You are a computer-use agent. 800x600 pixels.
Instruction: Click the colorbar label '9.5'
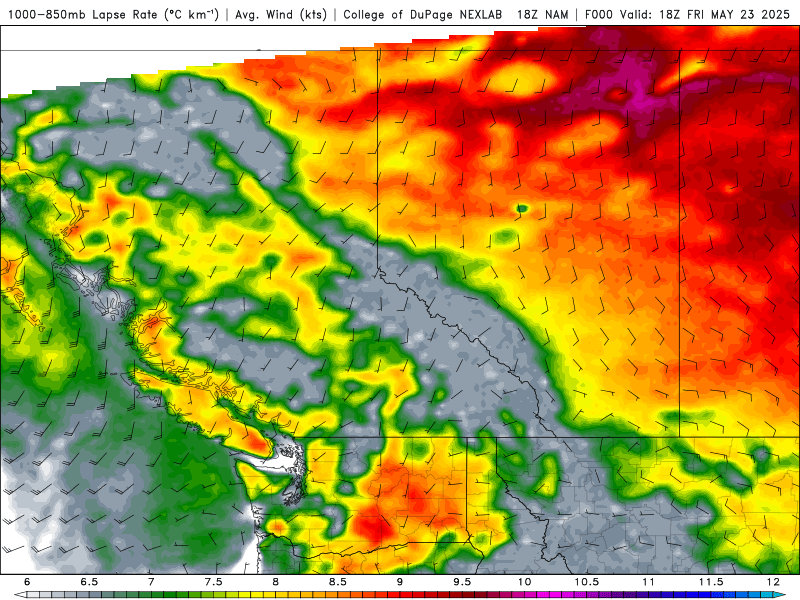pyautogui.click(x=462, y=582)
